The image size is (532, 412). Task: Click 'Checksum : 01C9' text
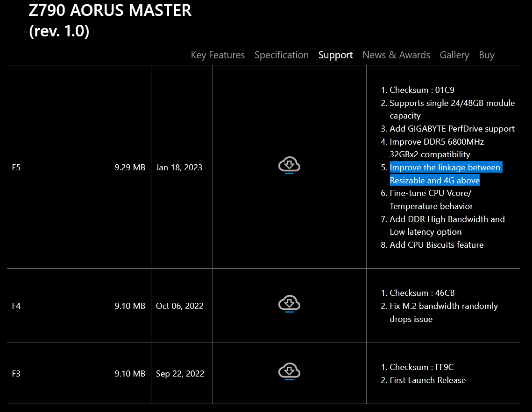422,90
